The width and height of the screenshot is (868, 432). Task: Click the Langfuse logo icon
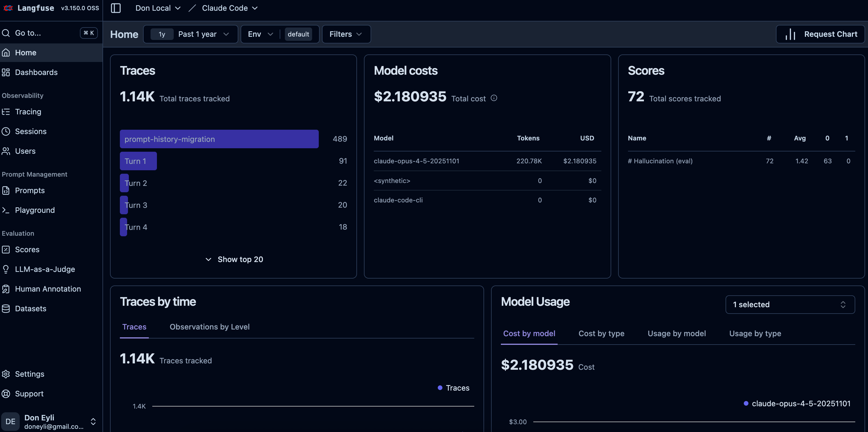[x=8, y=8]
